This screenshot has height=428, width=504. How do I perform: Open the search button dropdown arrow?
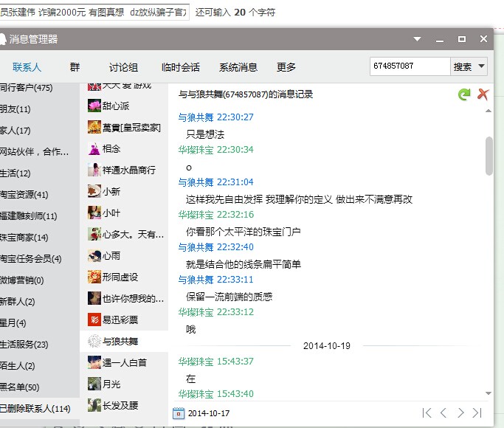point(481,66)
